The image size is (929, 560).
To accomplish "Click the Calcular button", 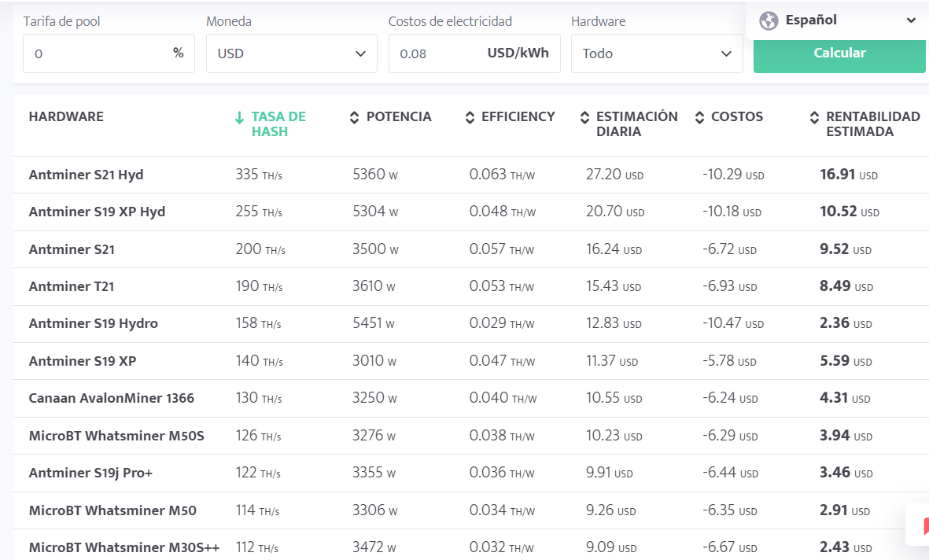I will tap(839, 53).
